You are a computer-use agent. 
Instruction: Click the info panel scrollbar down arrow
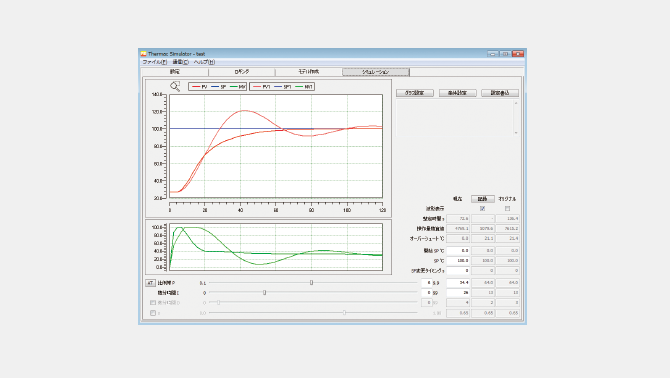tap(516, 133)
